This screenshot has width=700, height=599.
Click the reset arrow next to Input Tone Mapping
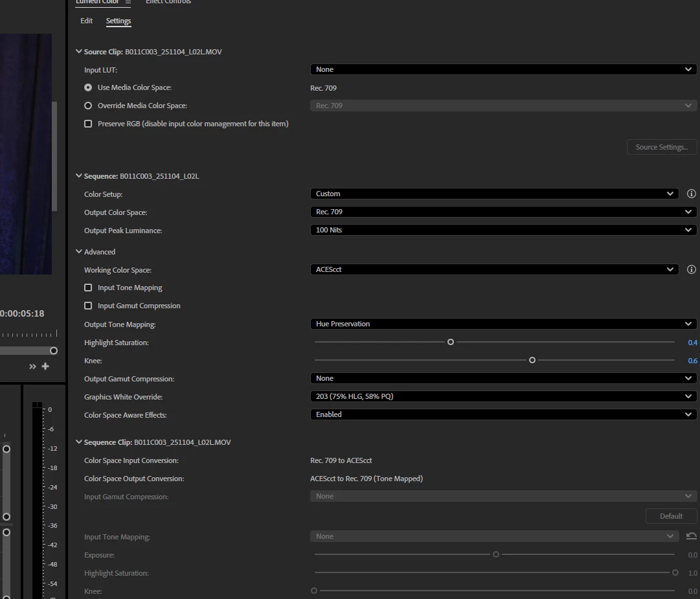[691, 536]
